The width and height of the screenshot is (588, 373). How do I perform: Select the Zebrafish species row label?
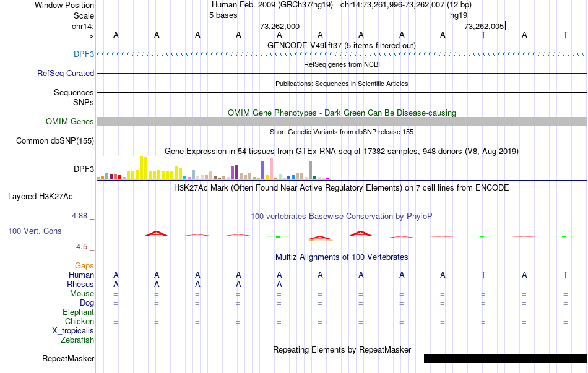77,340
